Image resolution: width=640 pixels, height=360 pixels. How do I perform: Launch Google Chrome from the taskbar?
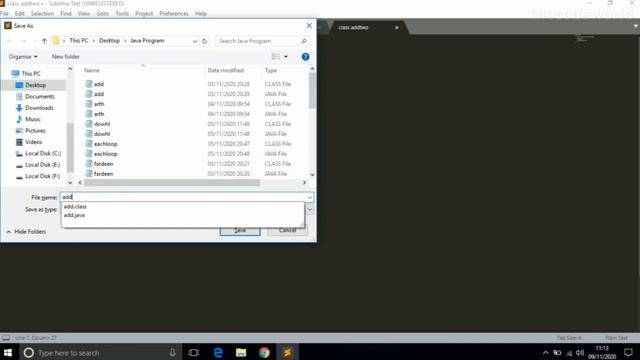264,352
